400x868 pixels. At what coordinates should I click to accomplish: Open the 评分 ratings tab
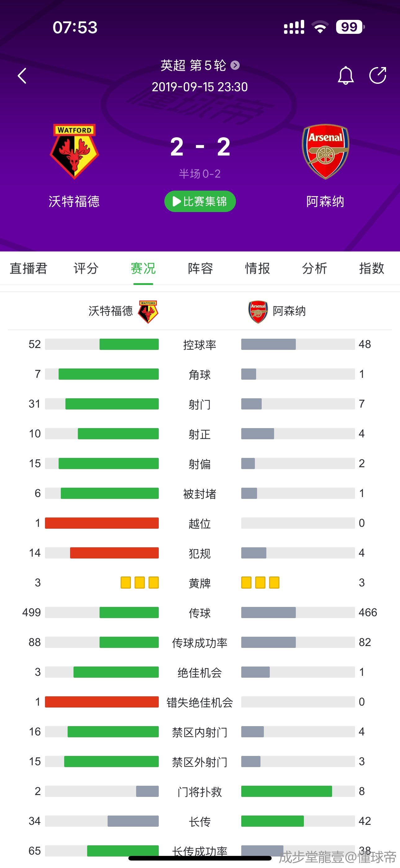(x=86, y=269)
